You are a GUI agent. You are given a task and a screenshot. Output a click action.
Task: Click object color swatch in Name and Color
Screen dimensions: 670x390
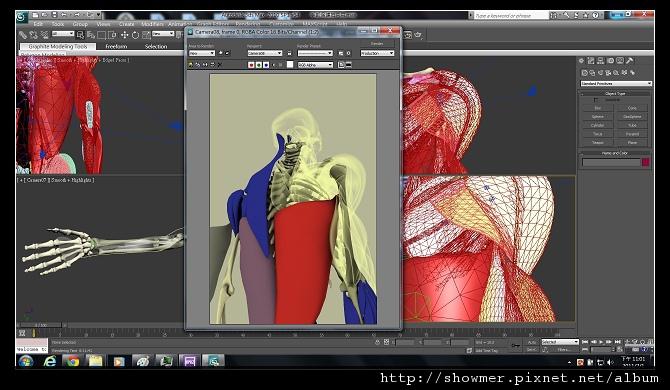click(646, 162)
